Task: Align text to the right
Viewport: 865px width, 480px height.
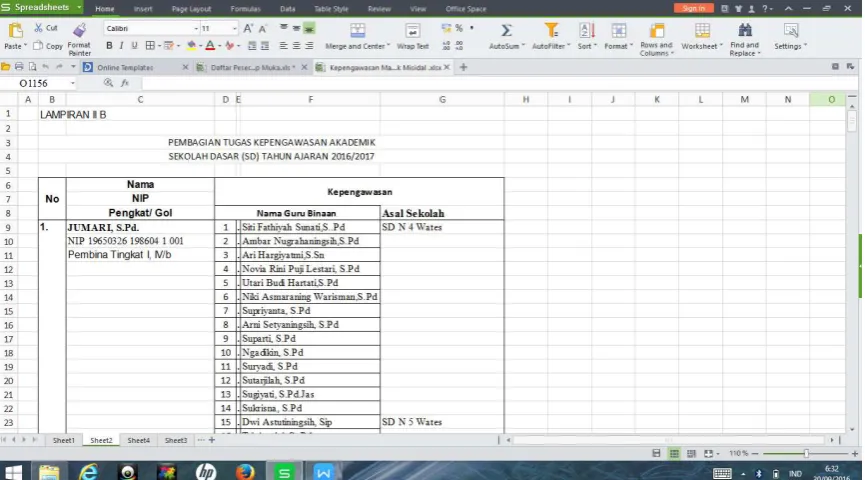Action: click(x=309, y=46)
